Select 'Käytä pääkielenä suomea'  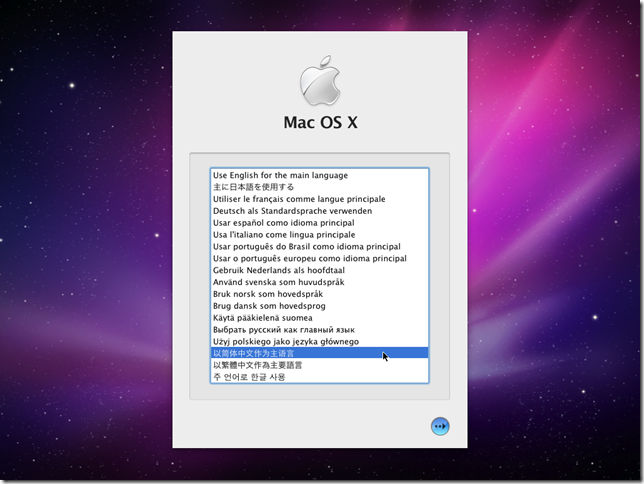(x=320, y=318)
